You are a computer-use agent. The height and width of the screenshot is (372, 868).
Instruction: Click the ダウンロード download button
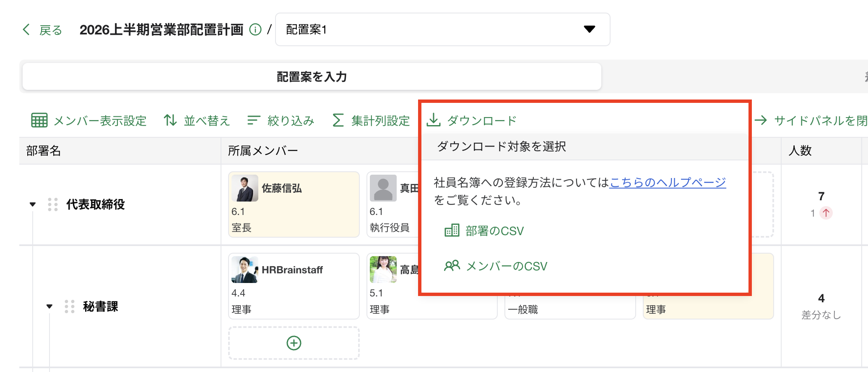point(472,121)
